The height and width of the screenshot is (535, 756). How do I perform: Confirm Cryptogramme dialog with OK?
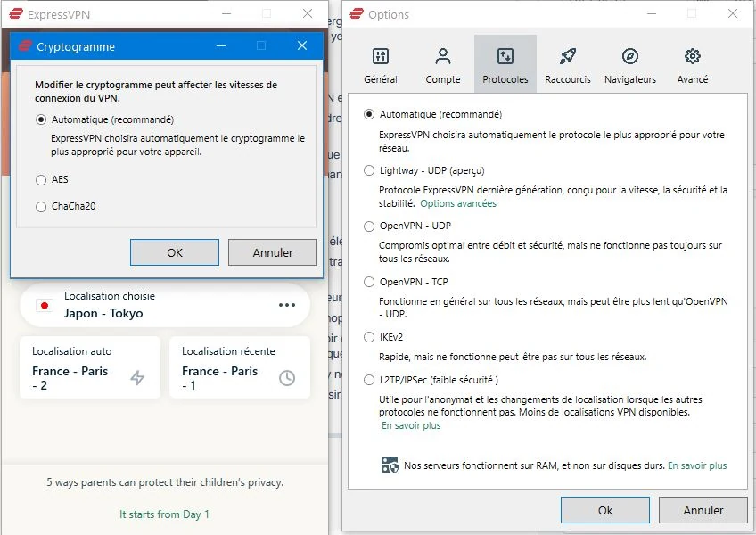(x=175, y=252)
